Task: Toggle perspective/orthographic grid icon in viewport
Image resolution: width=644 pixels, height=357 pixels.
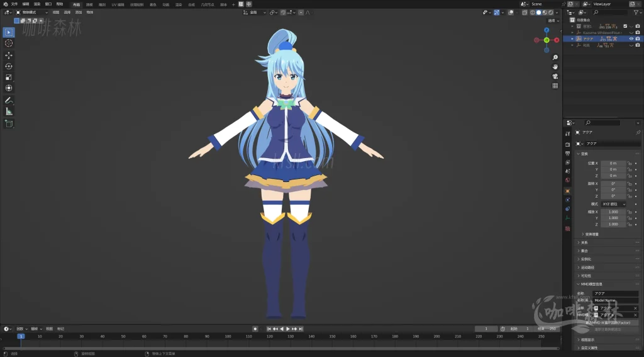Action: click(555, 85)
